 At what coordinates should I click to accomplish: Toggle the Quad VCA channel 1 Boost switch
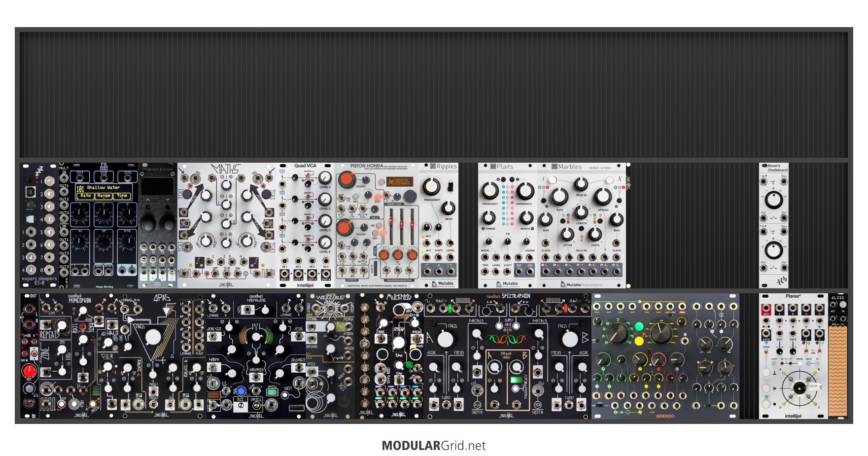[x=309, y=175]
